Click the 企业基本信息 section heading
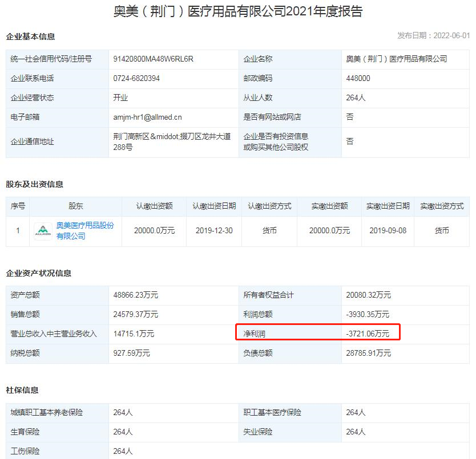Image resolution: width=476 pixels, height=459 pixels. pos(30,36)
